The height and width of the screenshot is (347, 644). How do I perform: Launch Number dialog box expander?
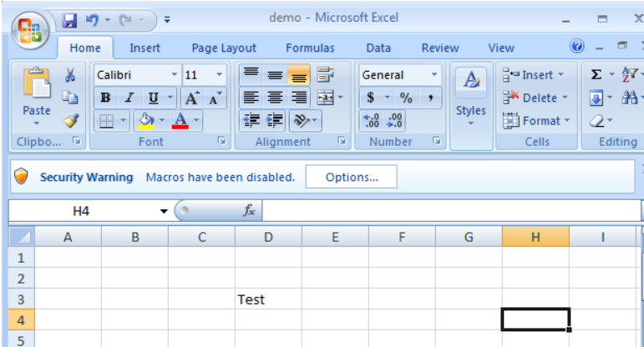pyautogui.click(x=437, y=141)
